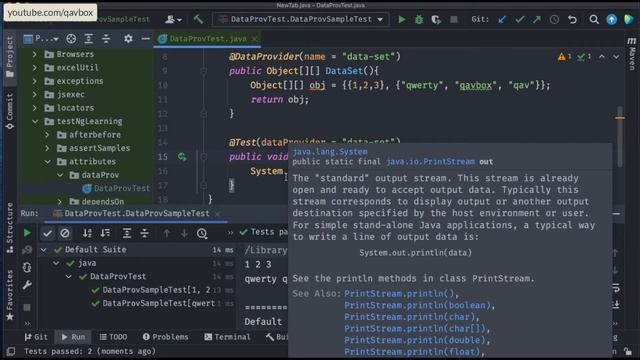This screenshot has width=640, height=360.
Task: Open Project panel settings gear
Action: (x=128, y=39)
